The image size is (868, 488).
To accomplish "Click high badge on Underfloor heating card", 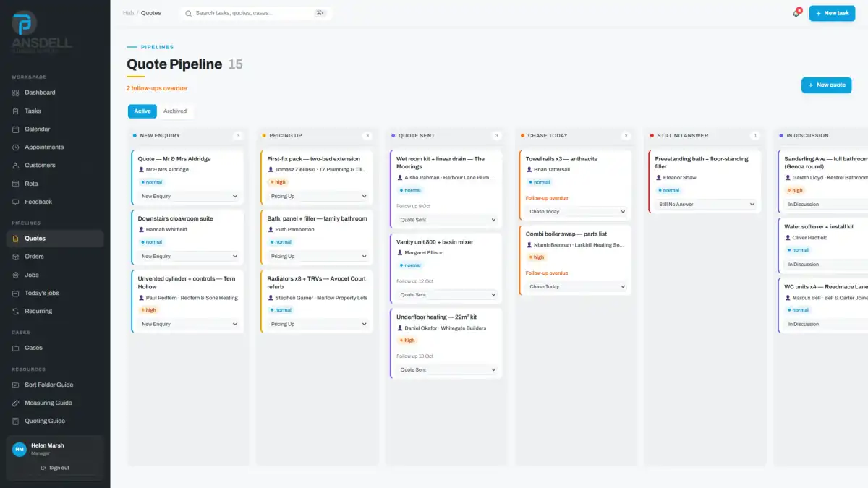I will pos(407,341).
